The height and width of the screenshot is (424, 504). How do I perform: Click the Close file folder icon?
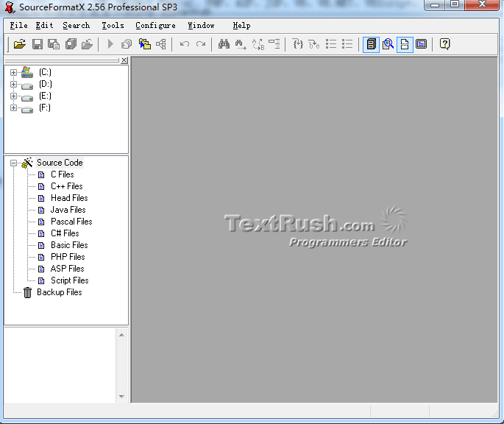point(87,44)
